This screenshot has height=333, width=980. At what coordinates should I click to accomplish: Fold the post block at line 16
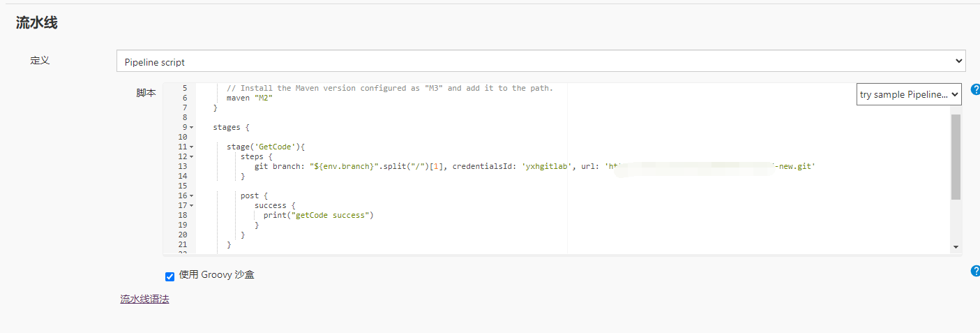(191, 196)
